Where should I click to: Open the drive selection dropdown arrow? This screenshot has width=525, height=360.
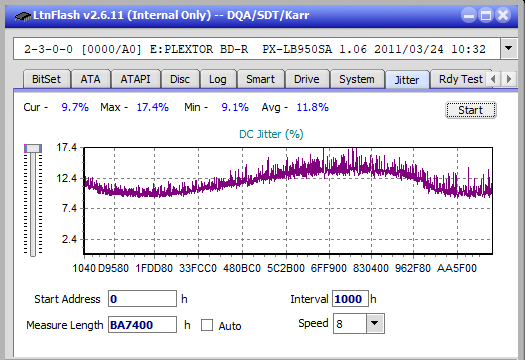point(509,49)
